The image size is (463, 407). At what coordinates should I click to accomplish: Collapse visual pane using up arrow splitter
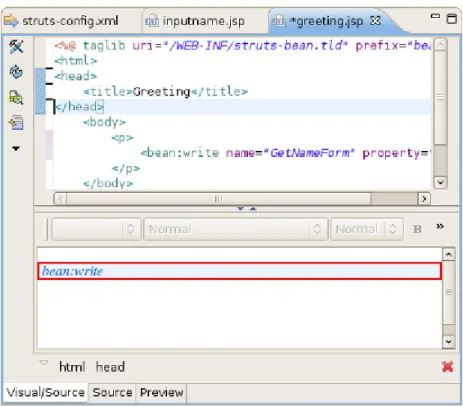coord(253,209)
